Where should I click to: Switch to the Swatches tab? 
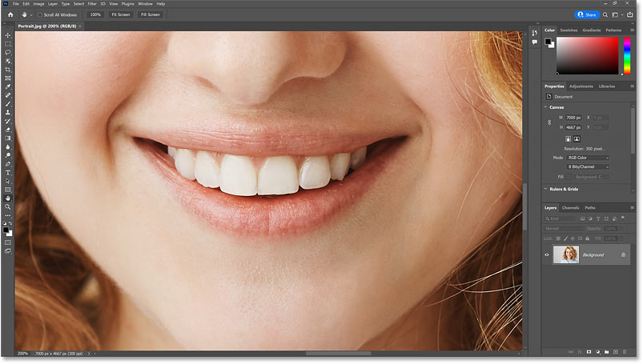pos(569,30)
